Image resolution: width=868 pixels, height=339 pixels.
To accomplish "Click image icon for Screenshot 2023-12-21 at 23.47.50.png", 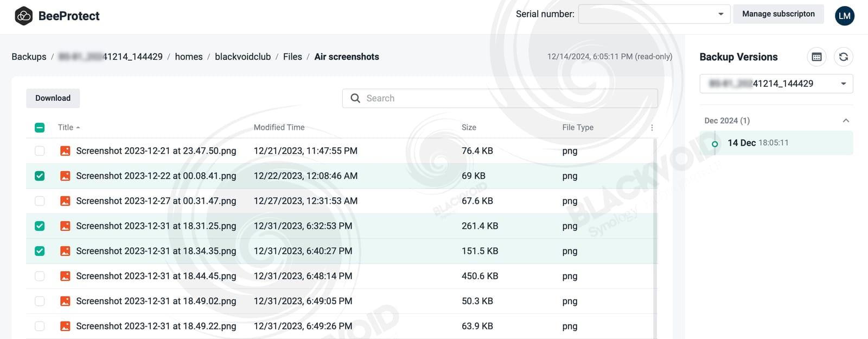I will (x=65, y=151).
